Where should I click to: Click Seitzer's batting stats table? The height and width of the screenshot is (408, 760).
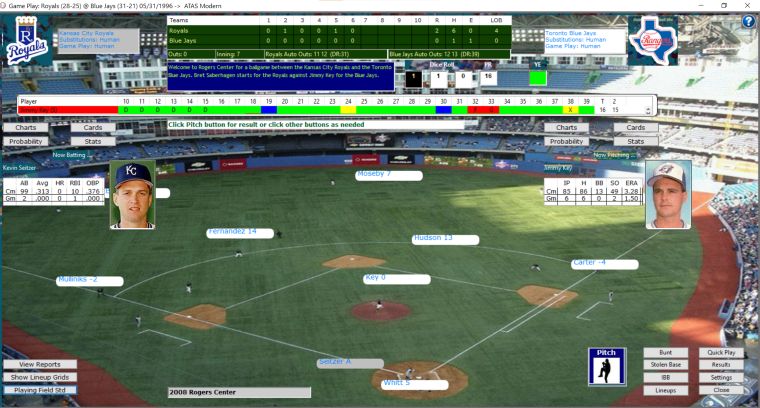[53, 191]
